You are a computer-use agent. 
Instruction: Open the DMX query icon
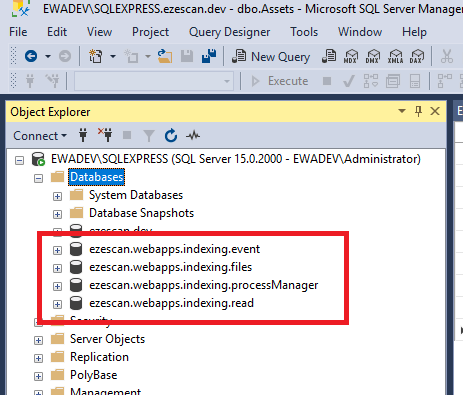click(x=372, y=56)
